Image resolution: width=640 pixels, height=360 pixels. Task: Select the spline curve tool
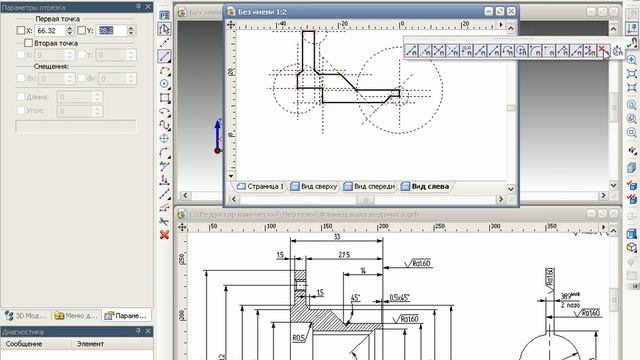point(164,125)
